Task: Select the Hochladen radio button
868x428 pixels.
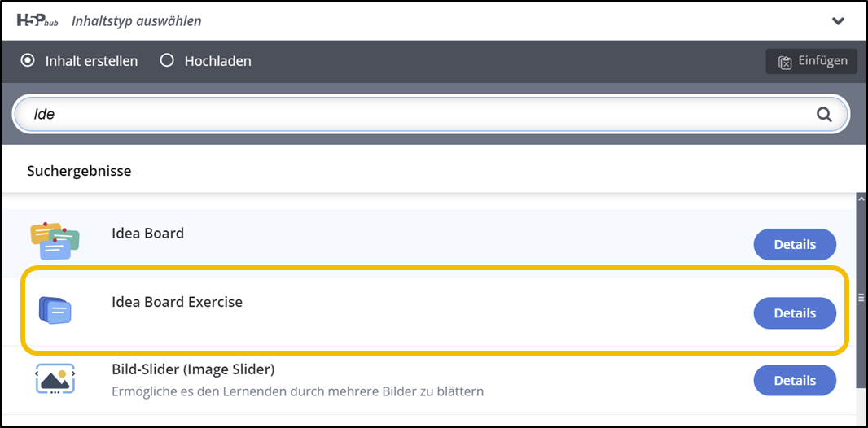Action: pyautogui.click(x=167, y=60)
